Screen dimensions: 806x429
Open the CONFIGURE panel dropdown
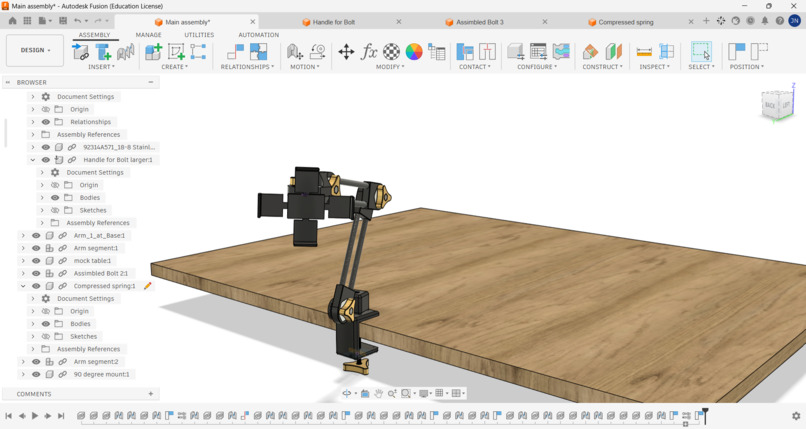click(x=537, y=67)
